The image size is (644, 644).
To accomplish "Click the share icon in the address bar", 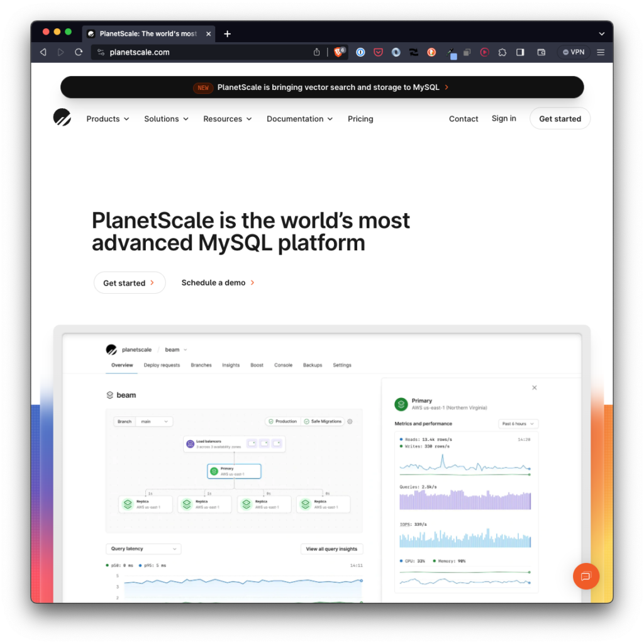I will click(x=316, y=52).
